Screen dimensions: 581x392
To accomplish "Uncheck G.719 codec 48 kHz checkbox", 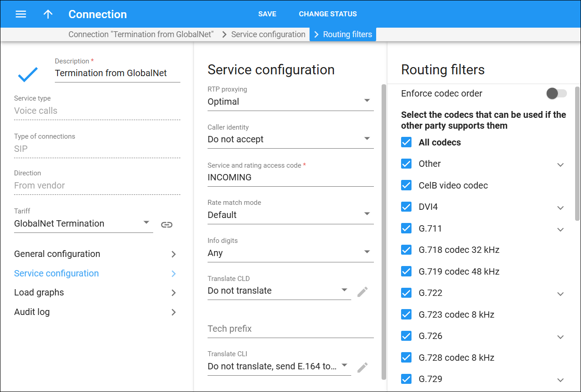I will click(406, 271).
